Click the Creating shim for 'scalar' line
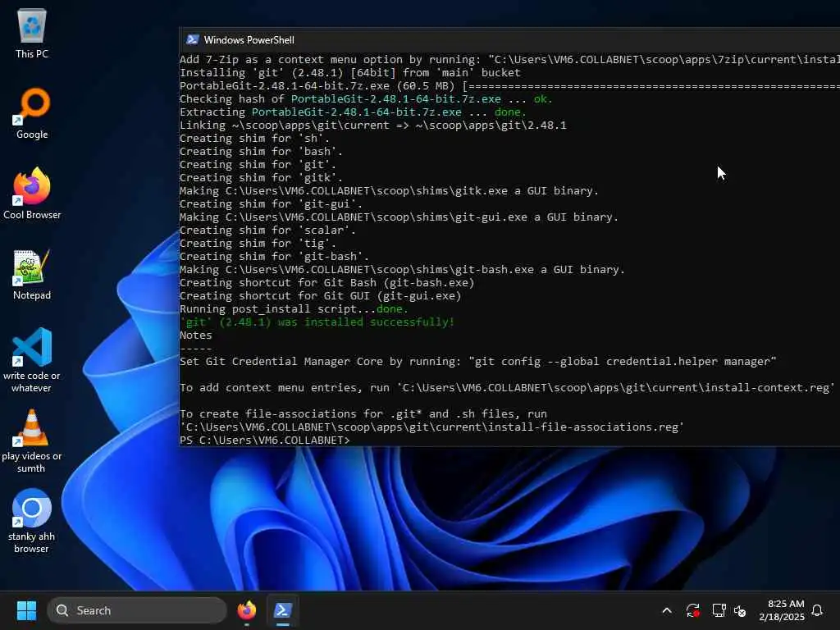840x630 pixels. click(267, 231)
